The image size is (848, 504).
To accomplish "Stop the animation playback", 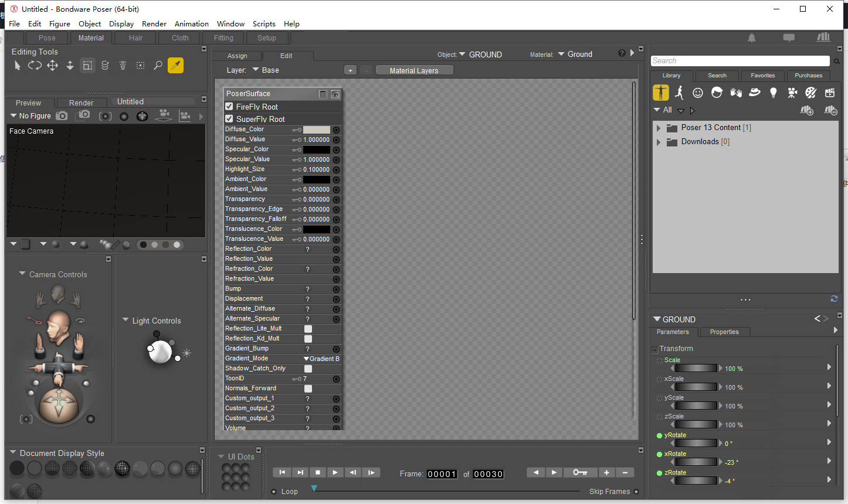I will (x=318, y=472).
